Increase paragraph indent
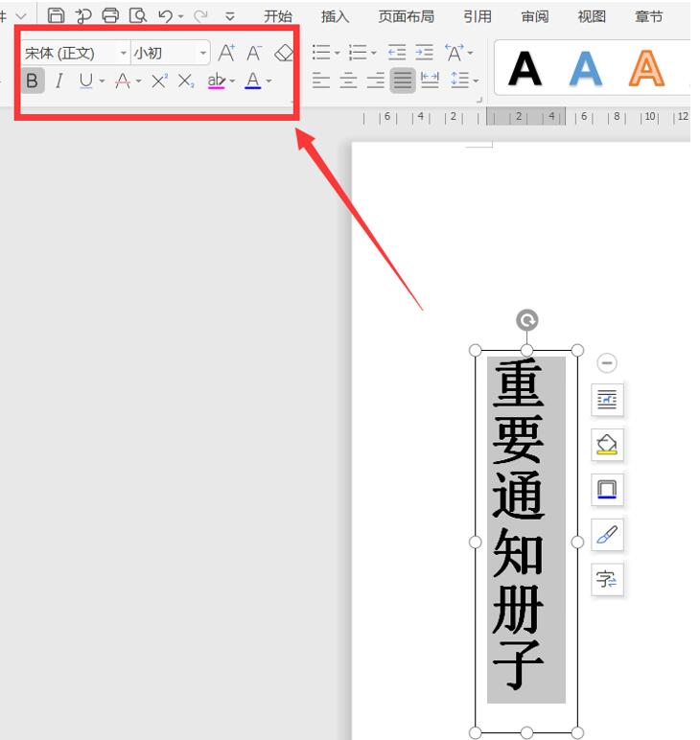The height and width of the screenshot is (740, 700). point(425,53)
